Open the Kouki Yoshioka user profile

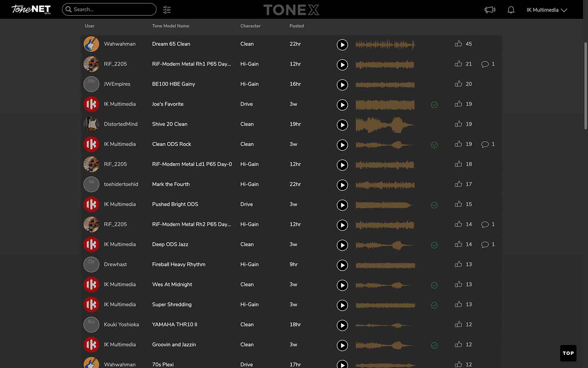pos(121,325)
